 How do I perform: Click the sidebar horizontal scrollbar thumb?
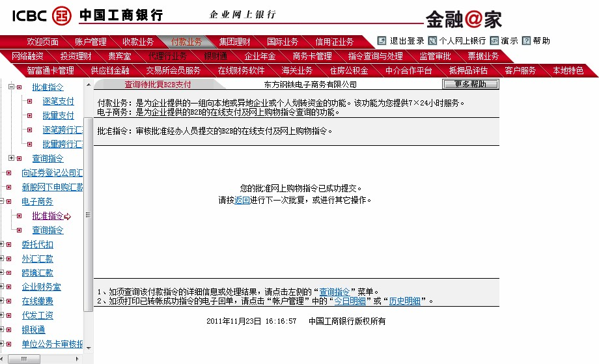24,359
